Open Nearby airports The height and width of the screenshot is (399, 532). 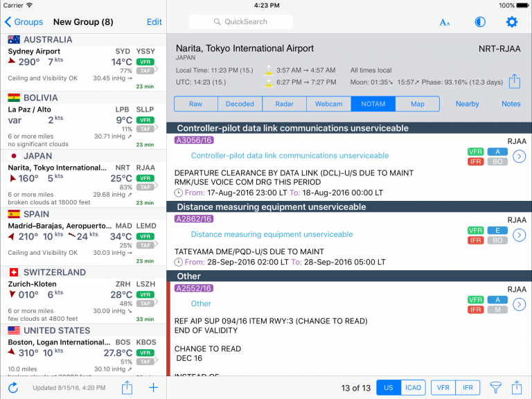[467, 104]
